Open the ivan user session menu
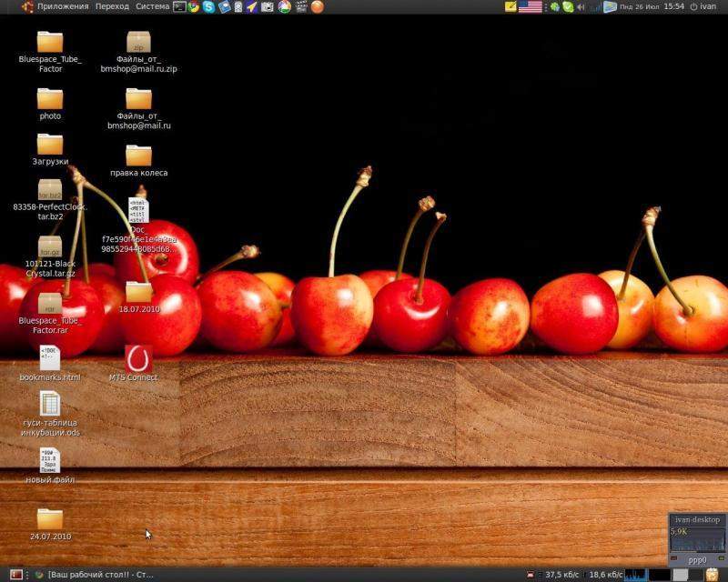The width and height of the screenshot is (728, 582). tap(703, 6)
